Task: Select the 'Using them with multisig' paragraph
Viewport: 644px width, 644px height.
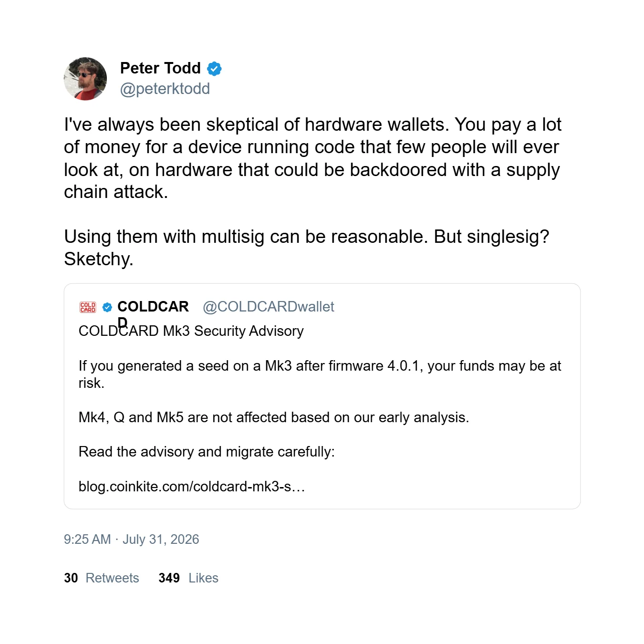Action: coord(307,248)
